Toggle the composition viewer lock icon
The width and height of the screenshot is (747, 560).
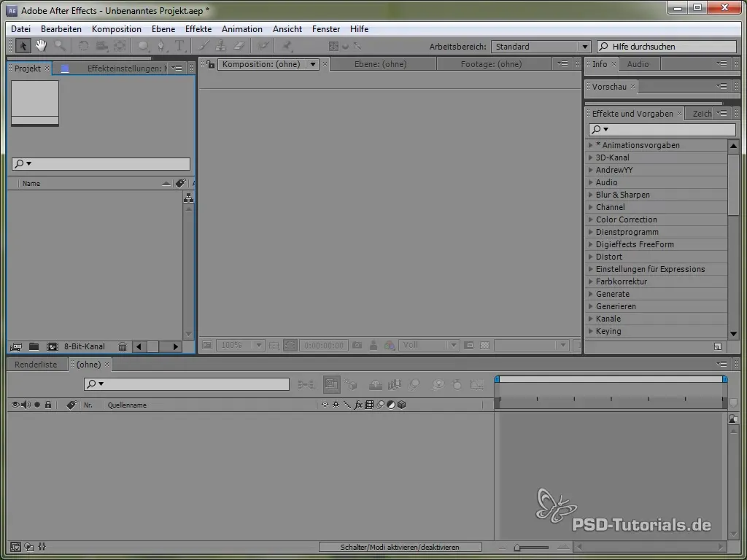coord(210,64)
